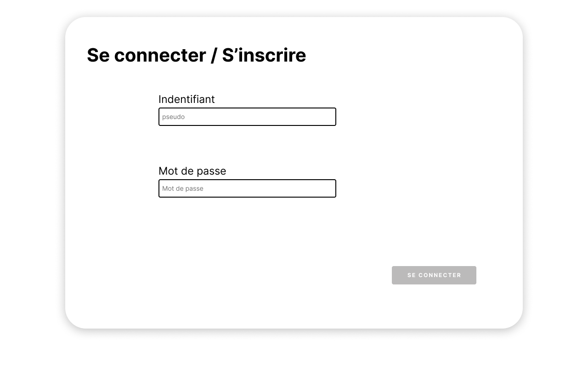Click the label above the pseudo field

pos(187,99)
